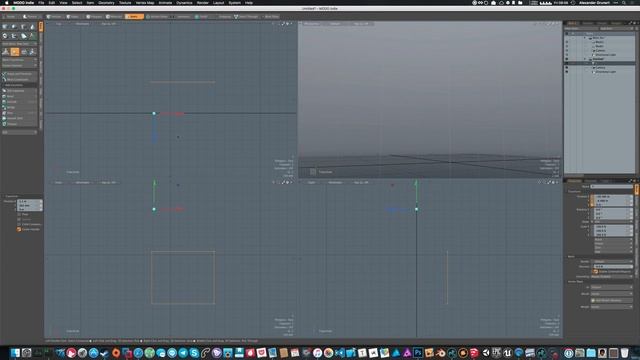
Task: Click the highlighted Items mode button
Action: coord(134,17)
